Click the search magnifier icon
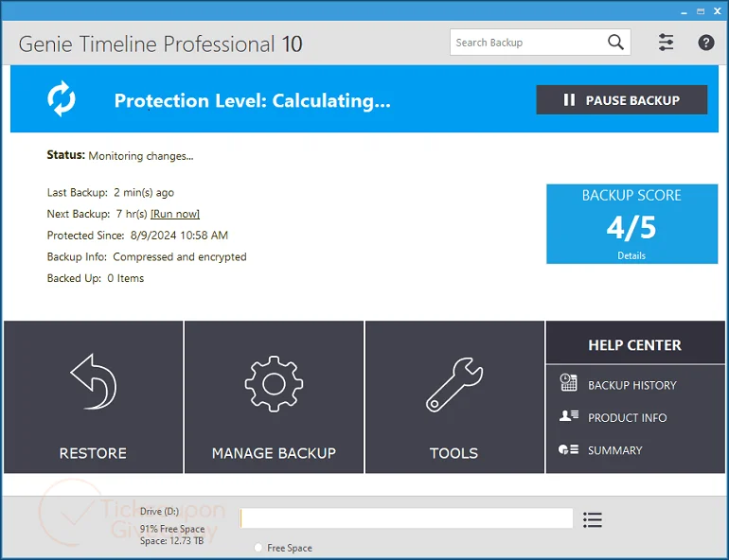This screenshot has width=729, height=560. pyautogui.click(x=615, y=43)
